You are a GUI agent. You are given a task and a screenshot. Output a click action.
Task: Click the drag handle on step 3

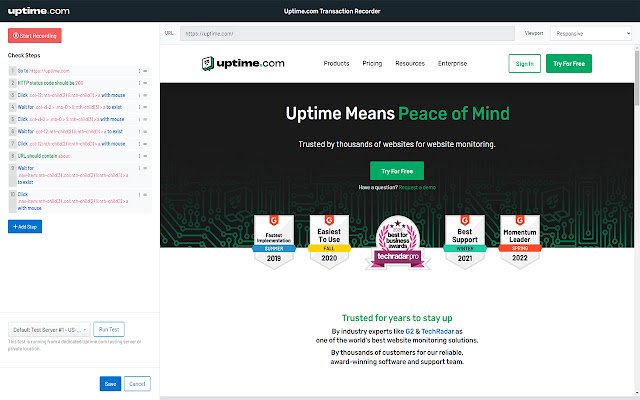(145, 95)
